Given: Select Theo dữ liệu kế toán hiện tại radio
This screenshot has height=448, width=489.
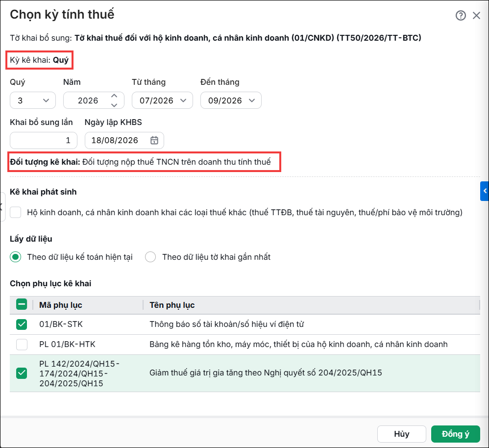Looking at the screenshot, I should click(16, 257).
